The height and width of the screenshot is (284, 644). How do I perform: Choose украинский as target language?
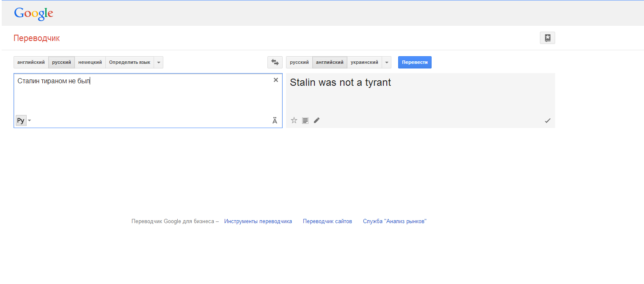(x=364, y=62)
